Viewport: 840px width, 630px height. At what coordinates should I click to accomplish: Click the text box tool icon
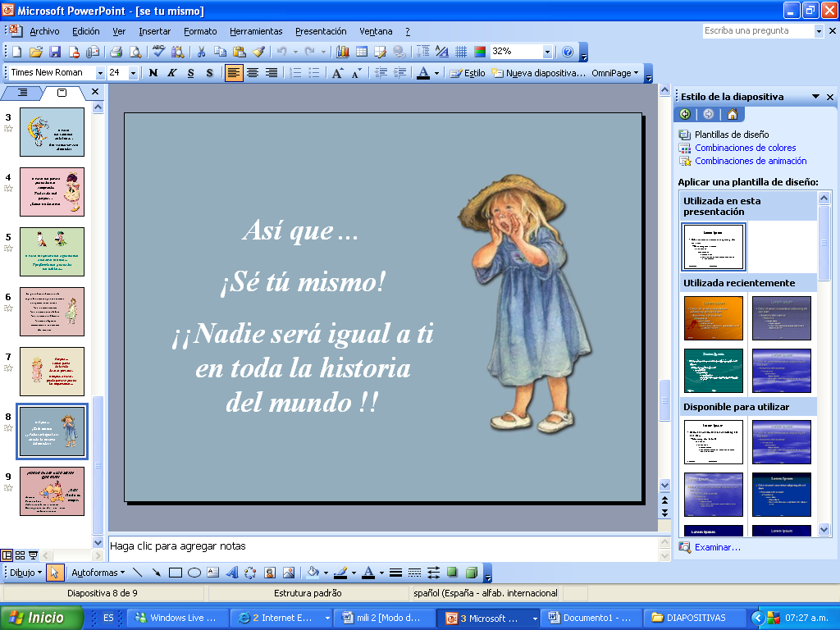(213, 573)
